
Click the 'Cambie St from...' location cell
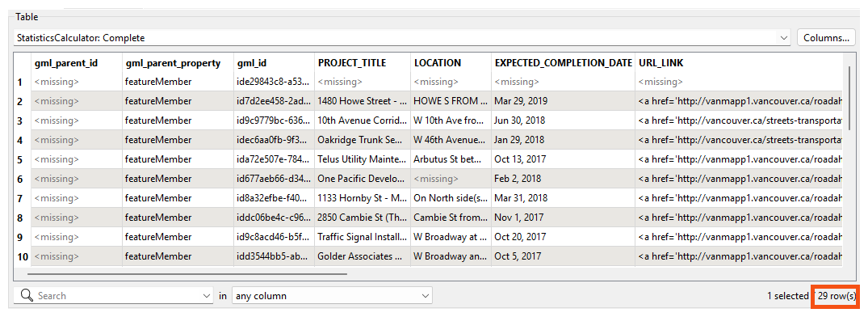point(451,218)
